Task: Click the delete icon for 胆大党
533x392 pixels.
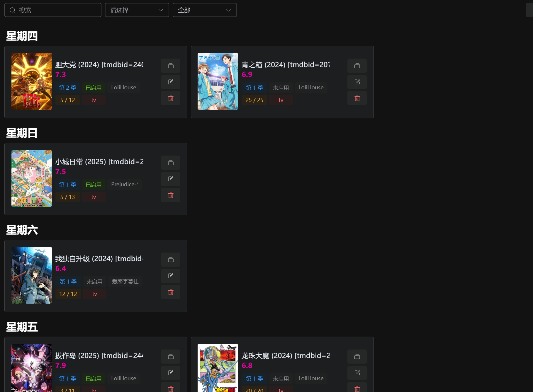Action: click(171, 98)
